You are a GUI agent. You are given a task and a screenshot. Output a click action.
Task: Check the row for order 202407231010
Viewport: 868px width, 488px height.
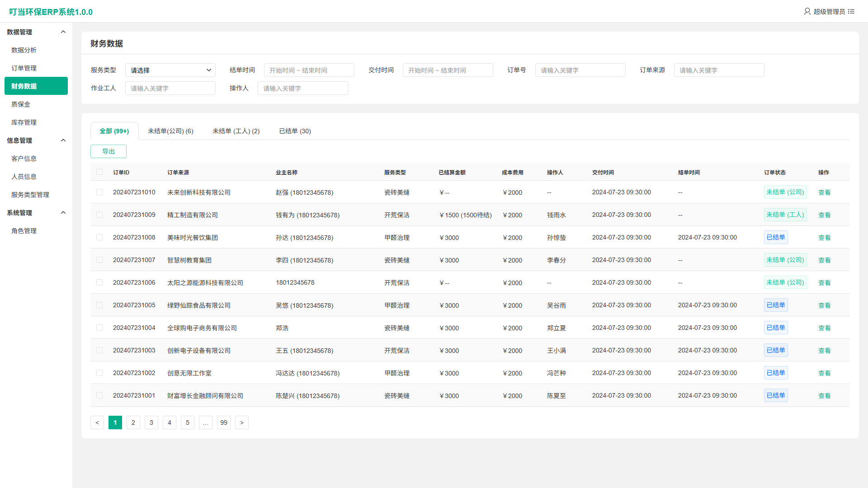coord(99,192)
